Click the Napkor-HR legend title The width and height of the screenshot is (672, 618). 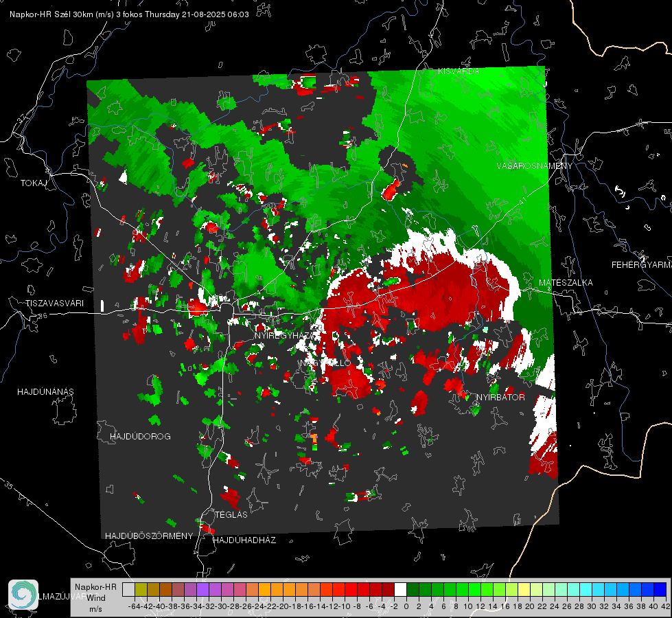(x=95, y=587)
